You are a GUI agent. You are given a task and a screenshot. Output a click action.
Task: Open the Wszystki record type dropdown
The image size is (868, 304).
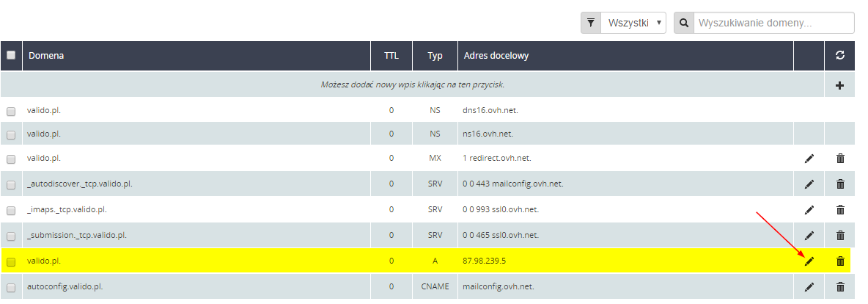click(x=634, y=23)
